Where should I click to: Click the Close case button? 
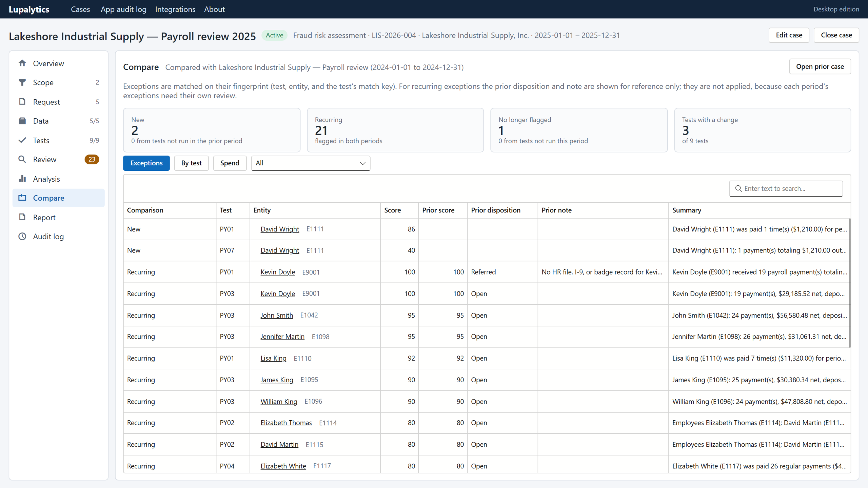coord(836,35)
